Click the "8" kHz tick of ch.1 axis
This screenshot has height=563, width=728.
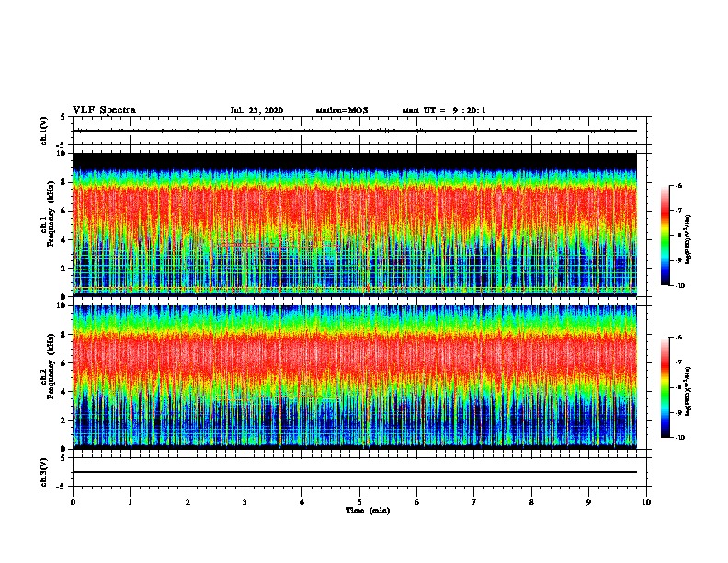tap(63, 182)
